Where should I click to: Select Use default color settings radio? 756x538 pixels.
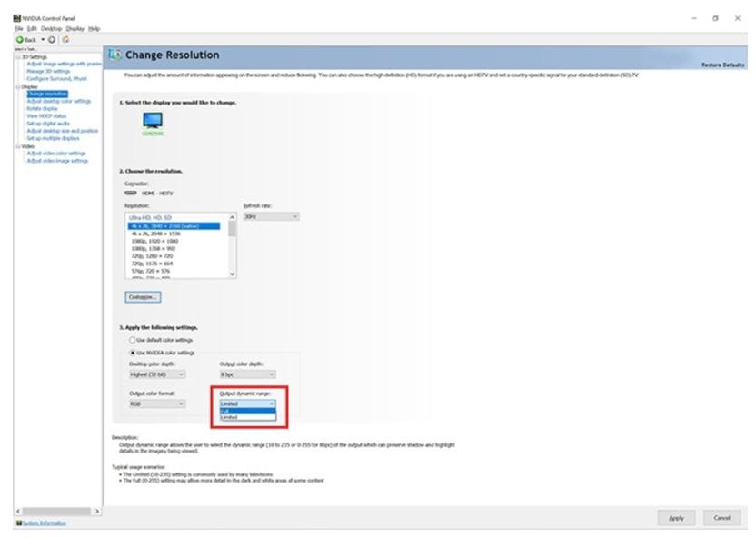(133, 341)
